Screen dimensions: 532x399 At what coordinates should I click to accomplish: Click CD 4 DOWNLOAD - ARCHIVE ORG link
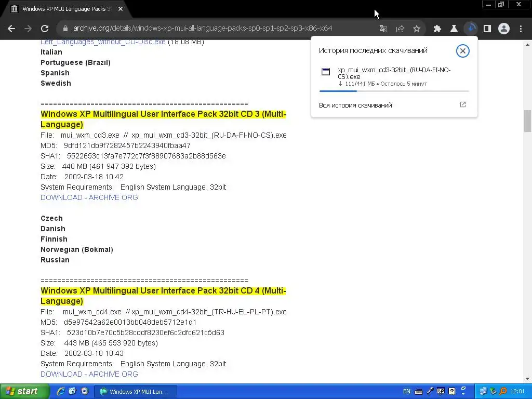89,374
